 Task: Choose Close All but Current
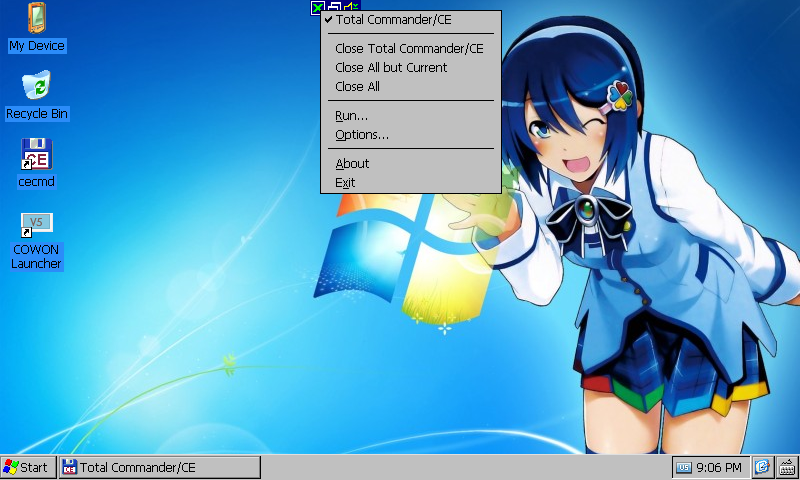click(411, 67)
